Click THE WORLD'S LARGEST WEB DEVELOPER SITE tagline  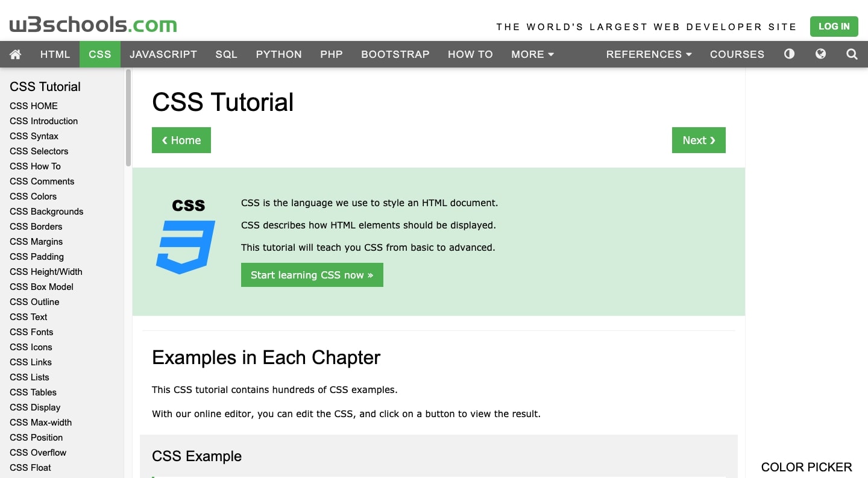[x=647, y=27]
